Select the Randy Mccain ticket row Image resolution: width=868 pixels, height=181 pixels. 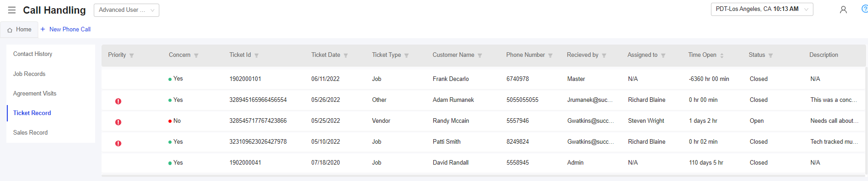click(483, 121)
